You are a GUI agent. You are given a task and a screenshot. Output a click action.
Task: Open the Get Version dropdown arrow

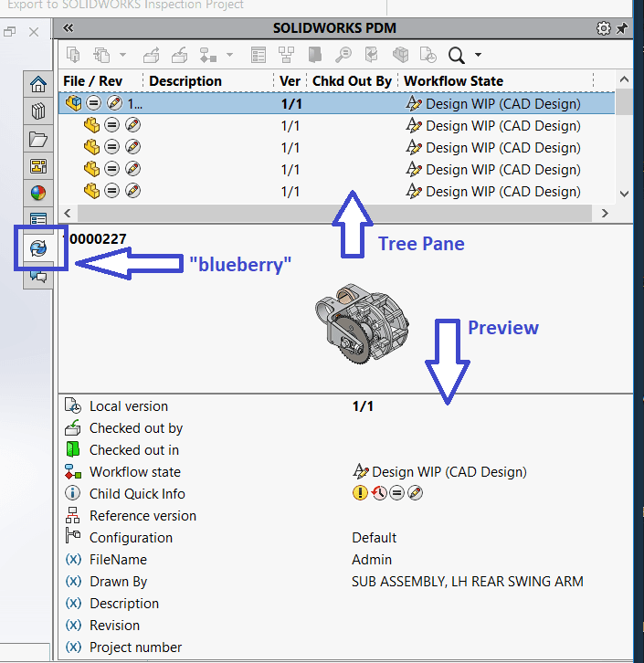[x=122, y=55]
